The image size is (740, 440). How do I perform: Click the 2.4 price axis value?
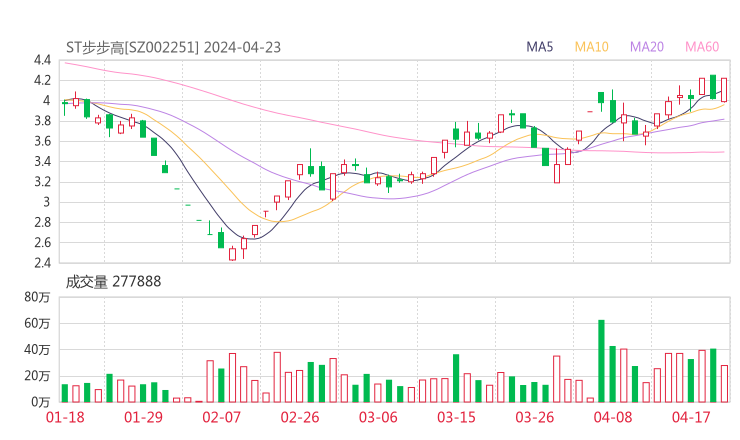[x=42, y=263]
